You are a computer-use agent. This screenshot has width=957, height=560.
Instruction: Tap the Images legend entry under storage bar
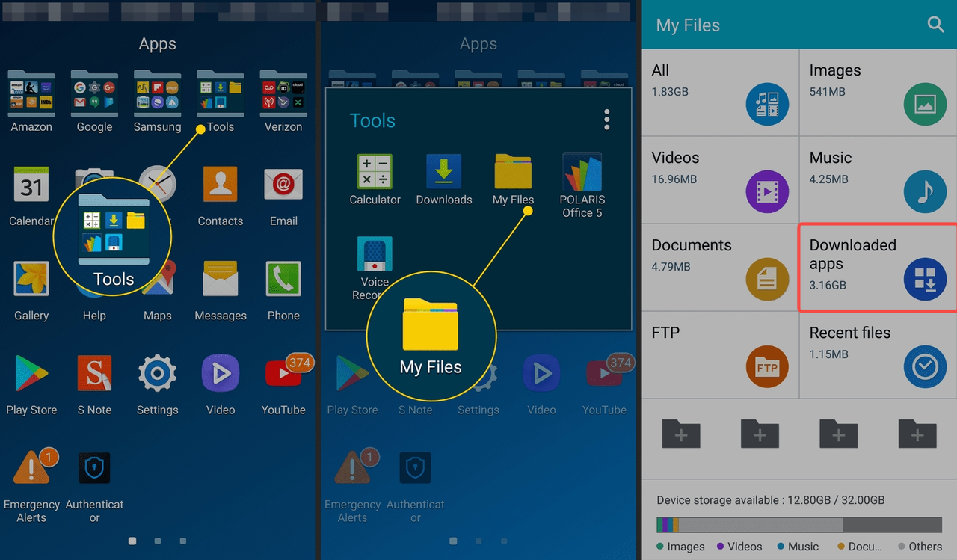[x=681, y=547]
